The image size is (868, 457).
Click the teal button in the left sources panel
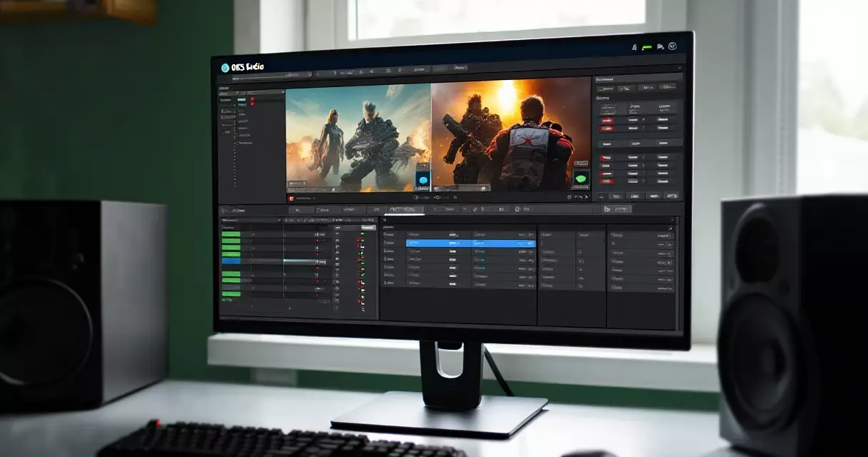tap(241, 99)
